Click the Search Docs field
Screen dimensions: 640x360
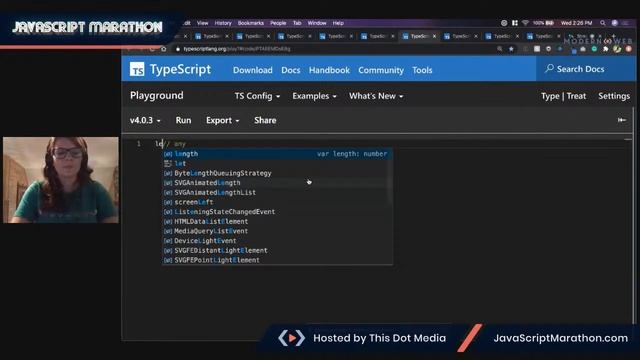(585, 69)
